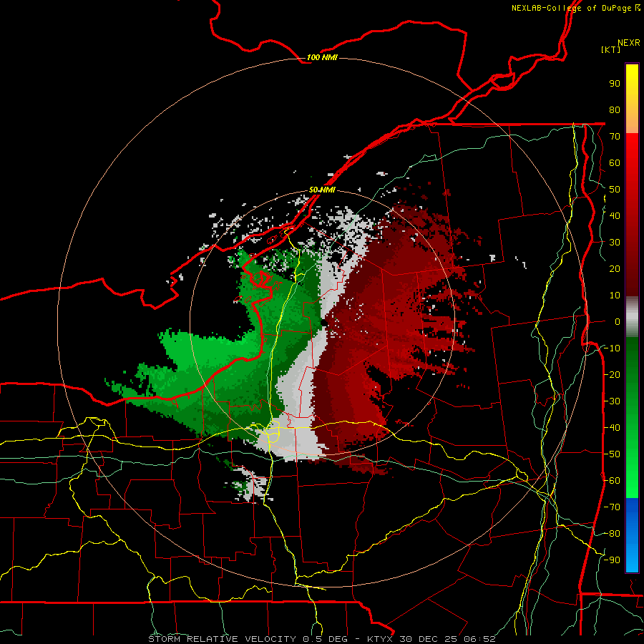
Task: Click the '70' label on the velocity scale
Action: (615, 137)
